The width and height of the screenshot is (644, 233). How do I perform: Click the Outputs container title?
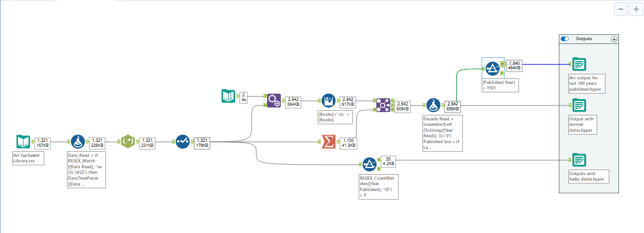584,39
